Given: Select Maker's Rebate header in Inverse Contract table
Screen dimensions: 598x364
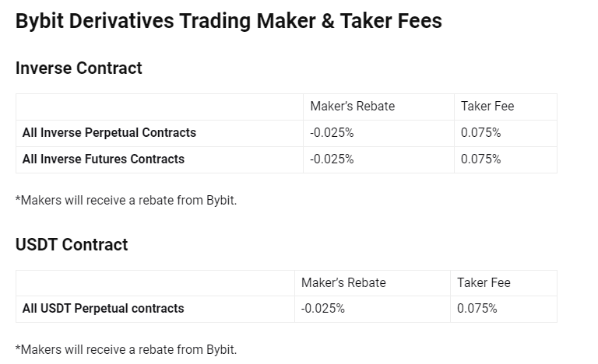Looking at the screenshot, I should click(x=352, y=107).
